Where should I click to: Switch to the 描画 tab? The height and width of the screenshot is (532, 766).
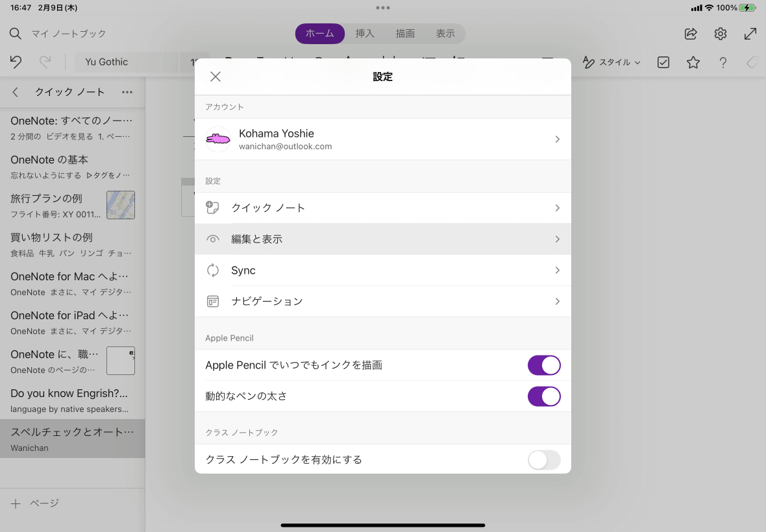405,34
